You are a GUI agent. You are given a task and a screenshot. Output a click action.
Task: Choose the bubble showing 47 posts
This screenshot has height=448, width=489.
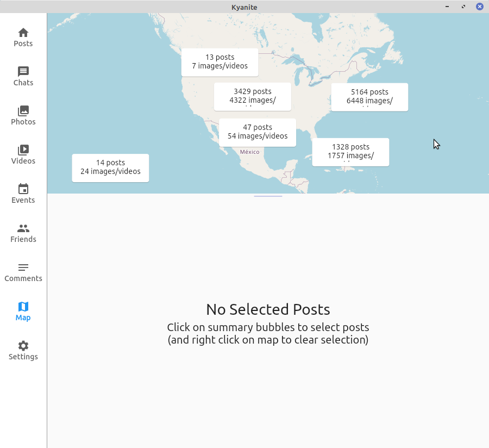tap(258, 132)
